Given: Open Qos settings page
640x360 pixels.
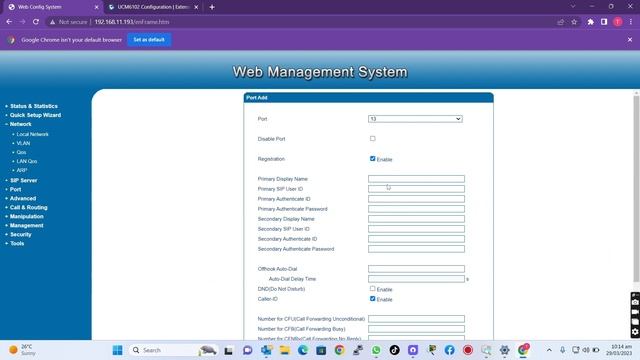Looking at the screenshot, I should coord(21,152).
